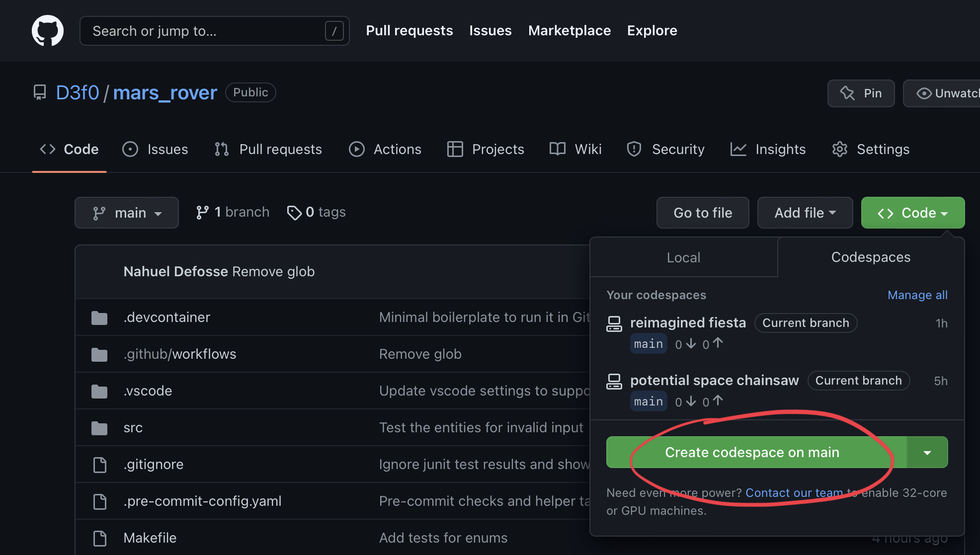Toggle the green Code dropdown button
The width and height of the screenshot is (980, 555).
912,213
